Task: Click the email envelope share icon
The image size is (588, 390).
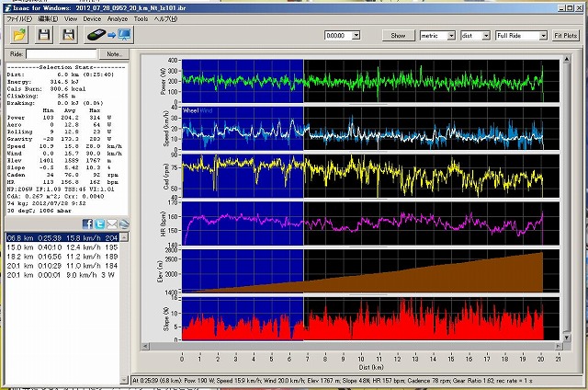Action: 111,224
